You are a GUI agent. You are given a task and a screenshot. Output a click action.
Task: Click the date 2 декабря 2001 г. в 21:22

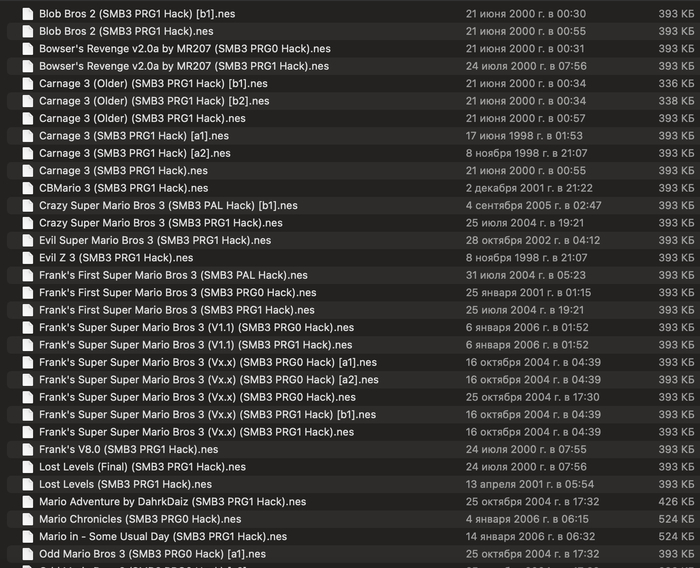point(529,188)
